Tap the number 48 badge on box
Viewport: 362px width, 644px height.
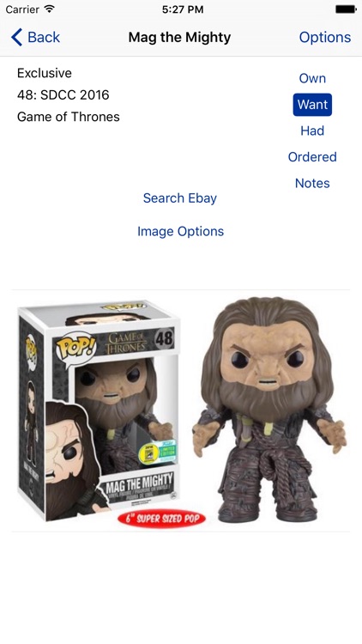pyautogui.click(x=164, y=339)
